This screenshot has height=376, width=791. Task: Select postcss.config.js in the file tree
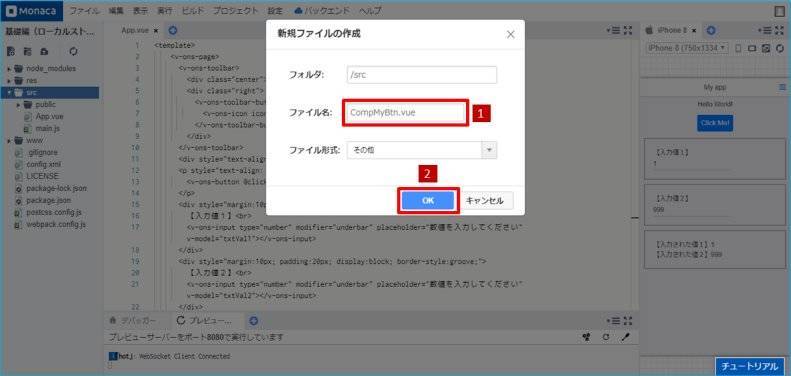click(53, 212)
